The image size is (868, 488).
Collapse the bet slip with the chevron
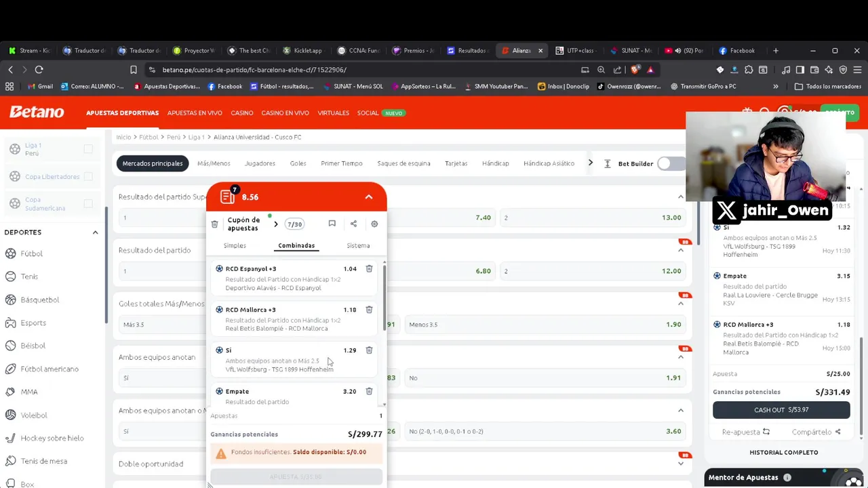tap(369, 197)
